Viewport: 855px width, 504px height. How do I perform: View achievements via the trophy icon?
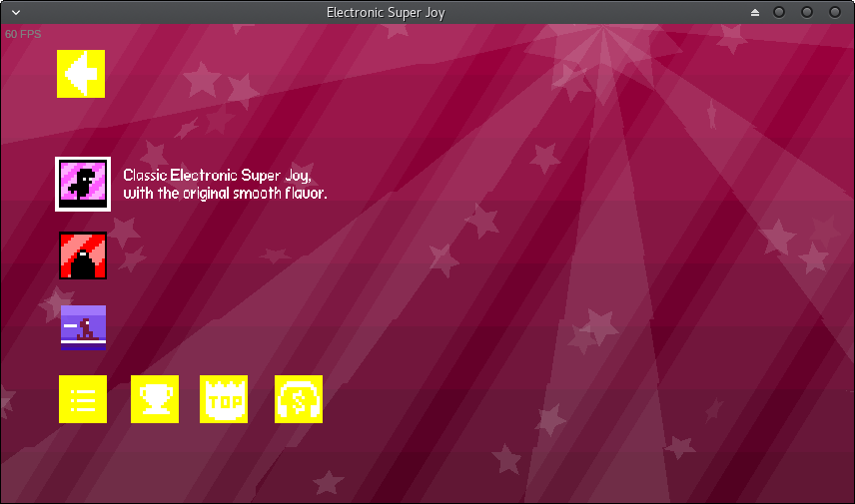tap(155, 399)
